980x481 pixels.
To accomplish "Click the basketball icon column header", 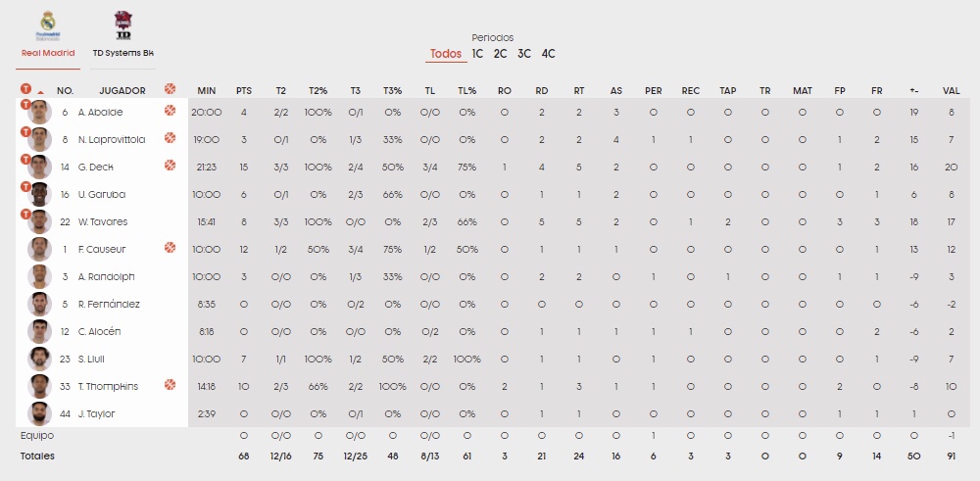I will click(170, 89).
